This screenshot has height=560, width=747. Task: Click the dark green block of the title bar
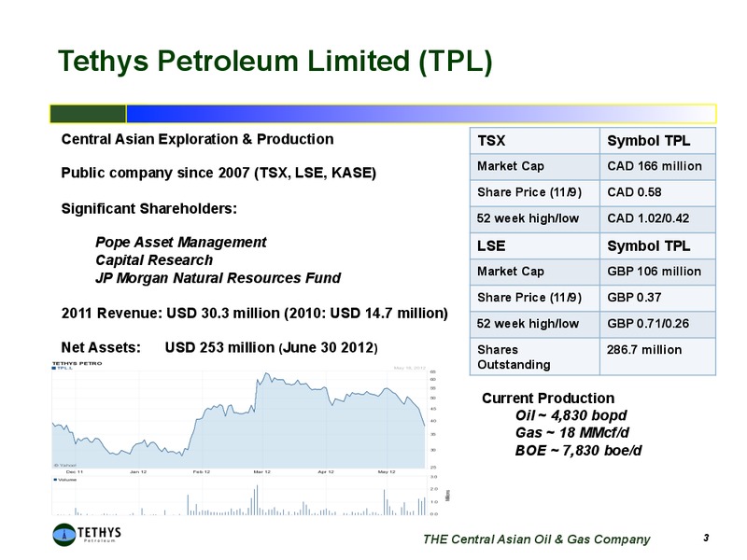click(x=88, y=114)
